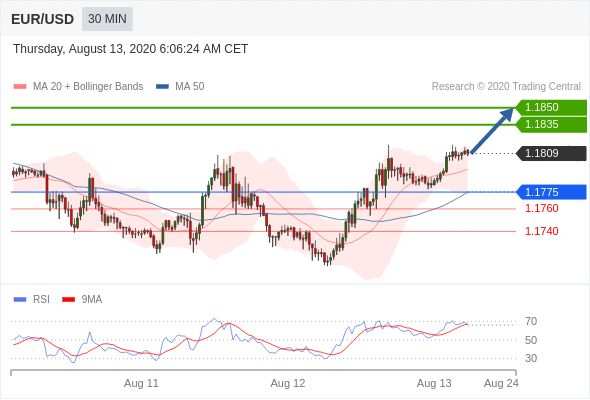Click the RSI 50 level label
Image resolution: width=590 pixels, height=400 pixels.
[x=531, y=340]
